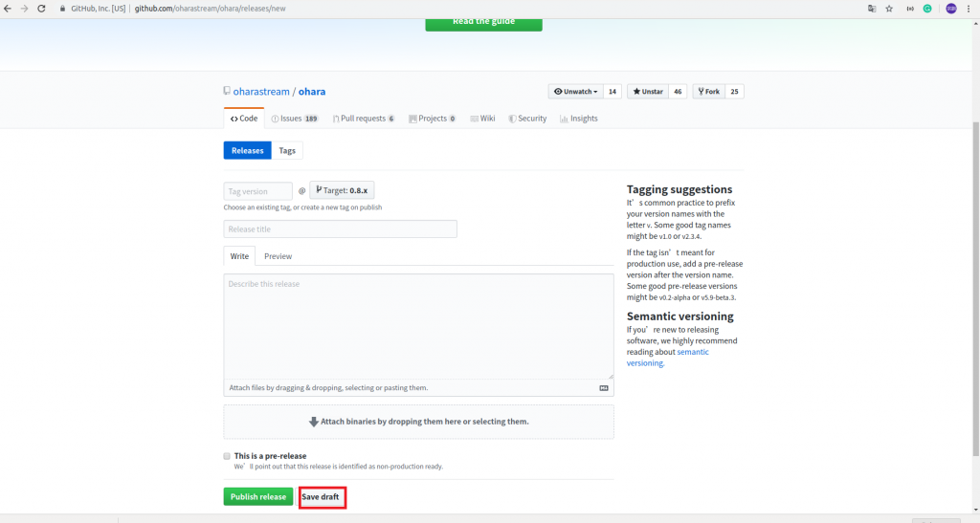
Task: Open the Target: 0.8.x branch selector
Action: point(342,190)
